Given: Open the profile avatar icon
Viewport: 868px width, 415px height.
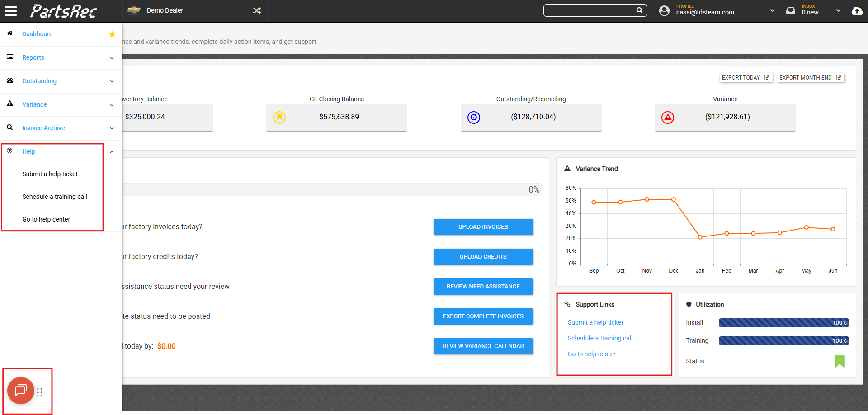Looking at the screenshot, I should [x=664, y=10].
